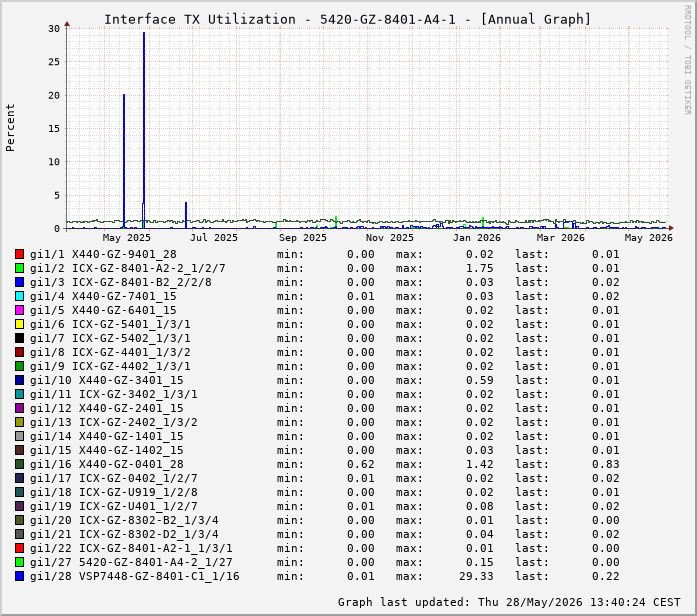Click legend label gi1/19 ICX-GZ-U401_1/2/7

point(113,506)
